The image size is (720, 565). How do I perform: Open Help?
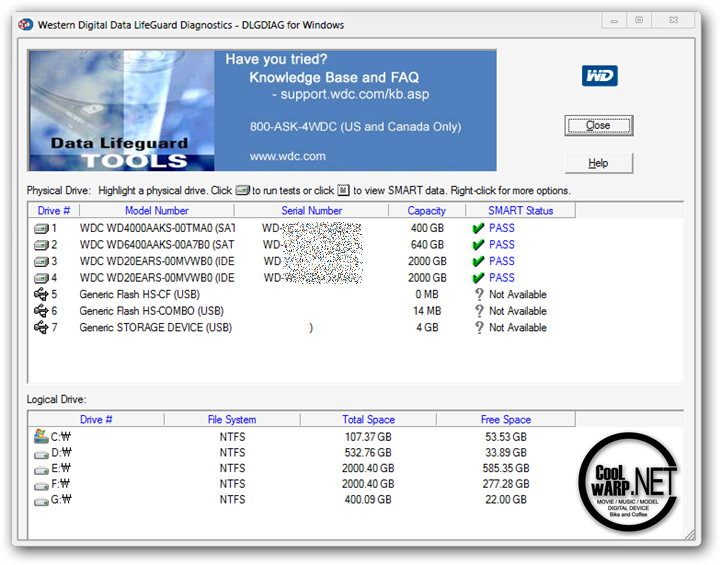(x=599, y=163)
